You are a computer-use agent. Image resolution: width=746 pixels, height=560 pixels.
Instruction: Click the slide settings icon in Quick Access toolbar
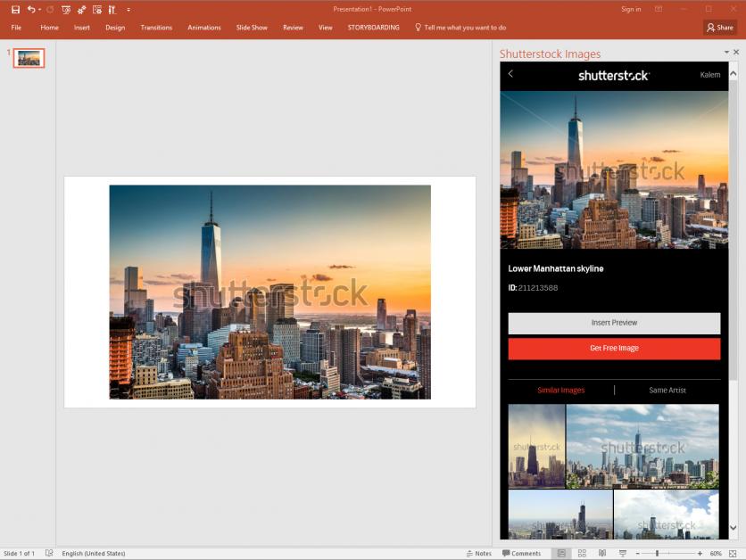(97, 10)
